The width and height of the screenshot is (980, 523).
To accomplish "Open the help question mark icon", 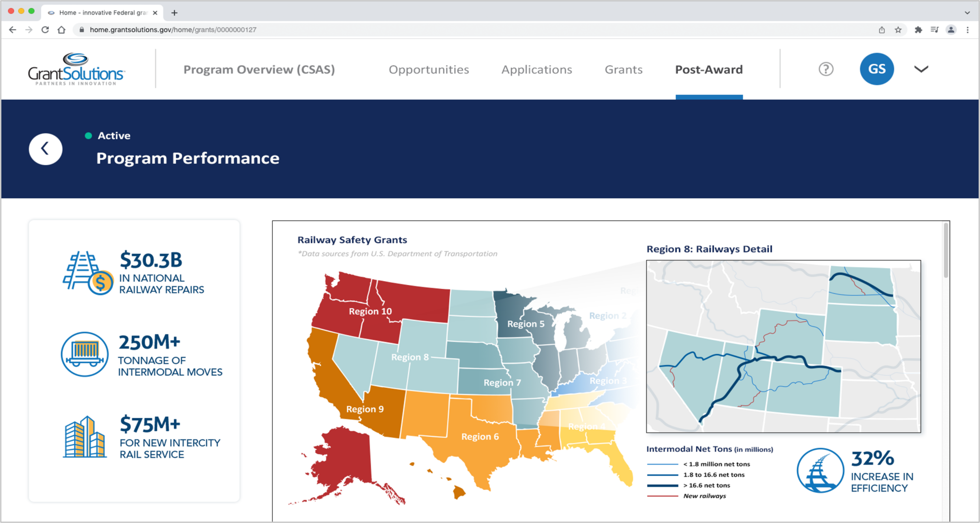I will pos(825,69).
